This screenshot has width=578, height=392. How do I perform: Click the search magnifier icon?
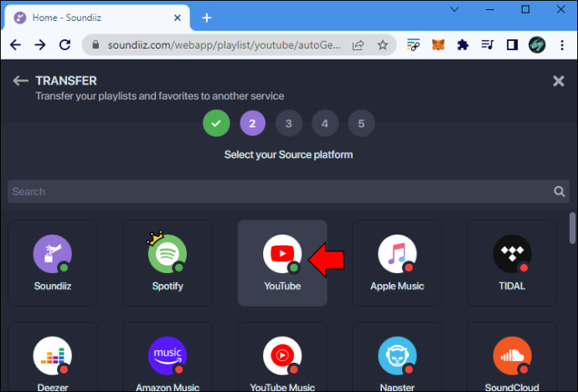tap(559, 191)
